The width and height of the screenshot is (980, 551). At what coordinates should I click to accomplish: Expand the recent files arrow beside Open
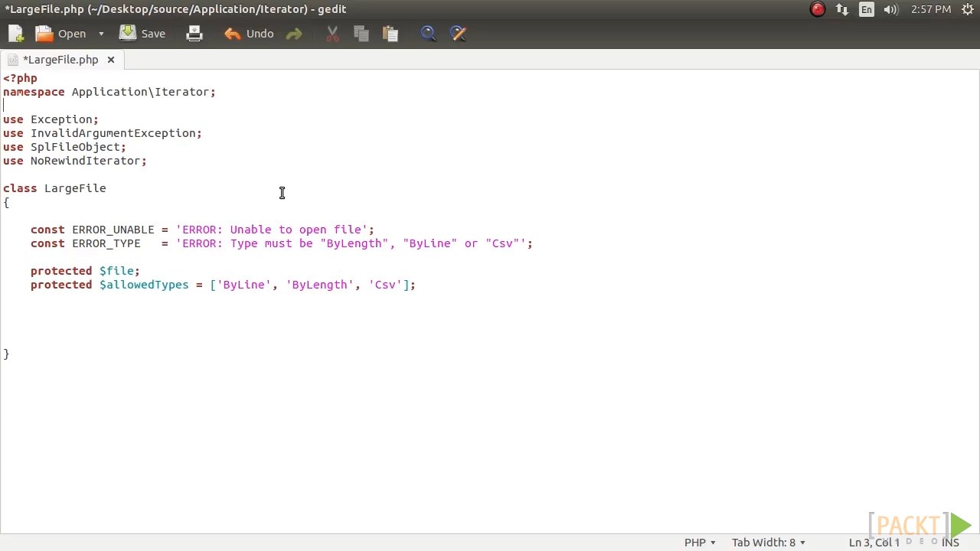point(100,34)
